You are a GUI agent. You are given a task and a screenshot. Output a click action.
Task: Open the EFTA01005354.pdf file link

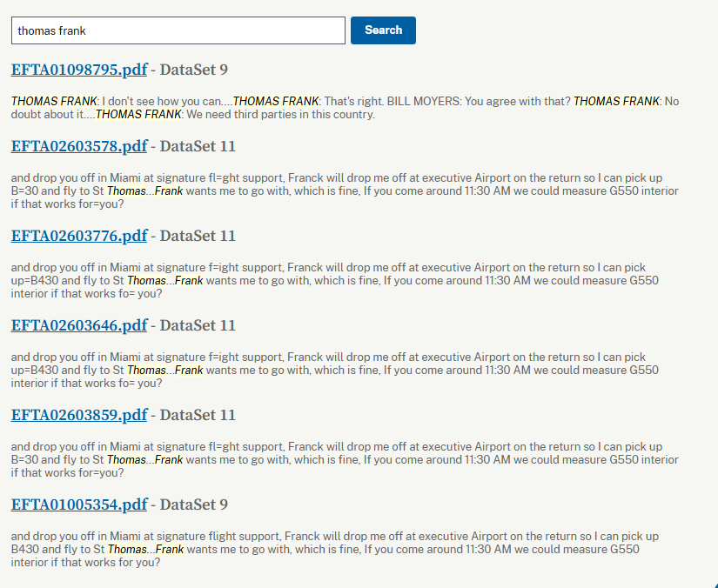[79, 504]
